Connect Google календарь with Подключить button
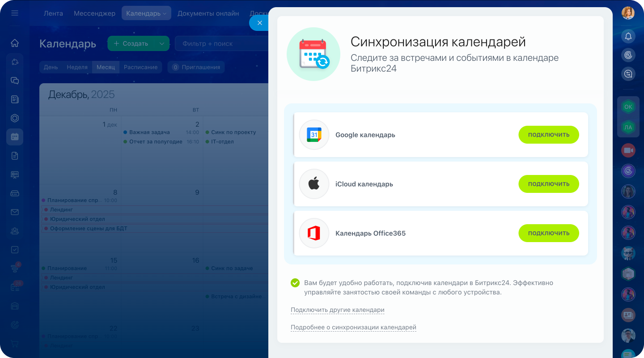 click(x=548, y=135)
